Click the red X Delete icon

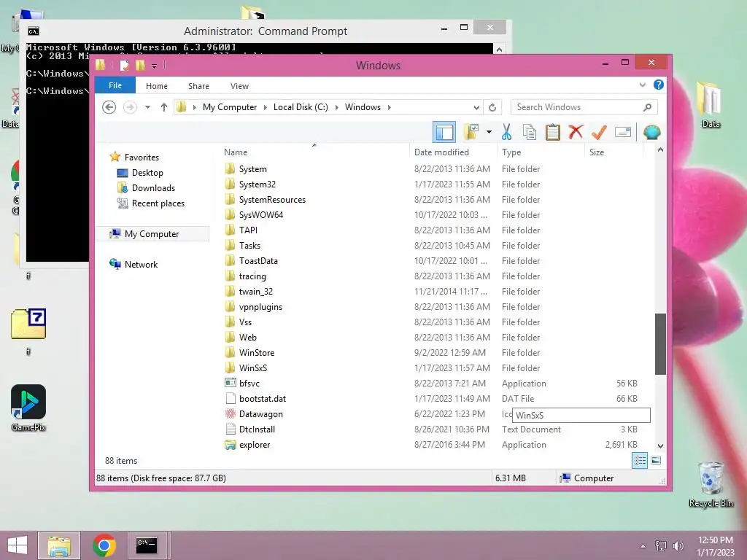576,132
